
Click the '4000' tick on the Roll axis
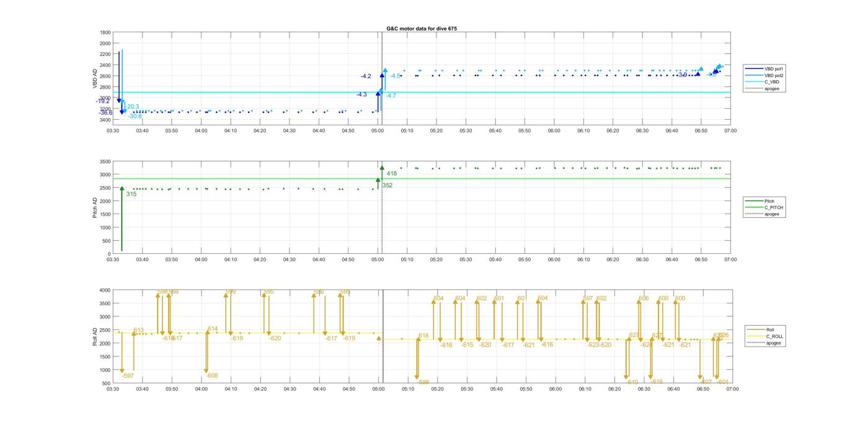click(105, 290)
